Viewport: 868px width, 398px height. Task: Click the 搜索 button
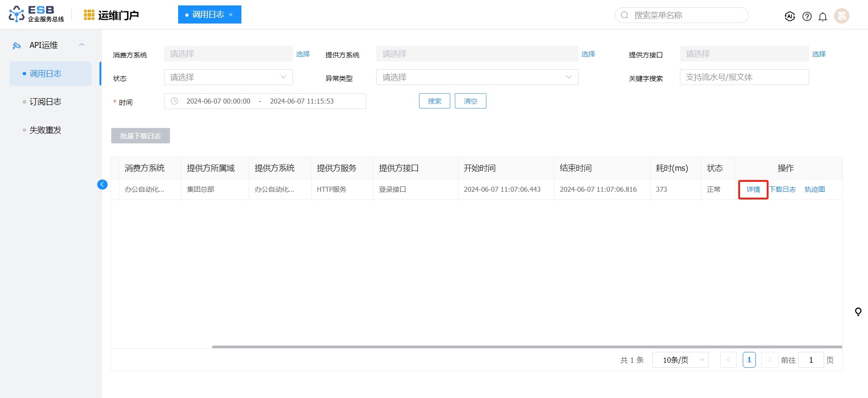coord(434,101)
